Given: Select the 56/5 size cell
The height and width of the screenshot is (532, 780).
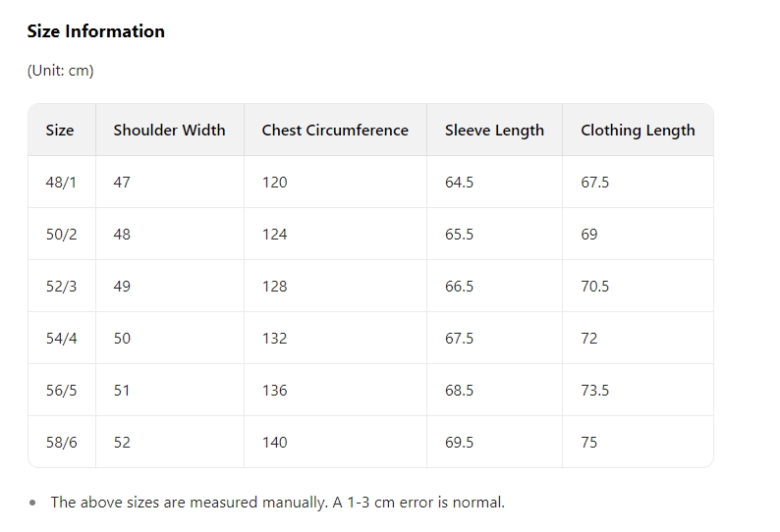Looking at the screenshot, I should click(x=61, y=390).
